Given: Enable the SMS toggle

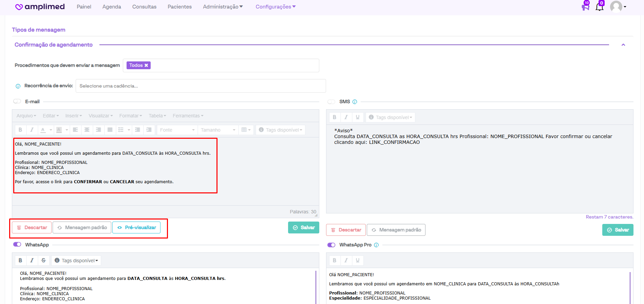Looking at the screenshot, I should (x=331, y=102).
